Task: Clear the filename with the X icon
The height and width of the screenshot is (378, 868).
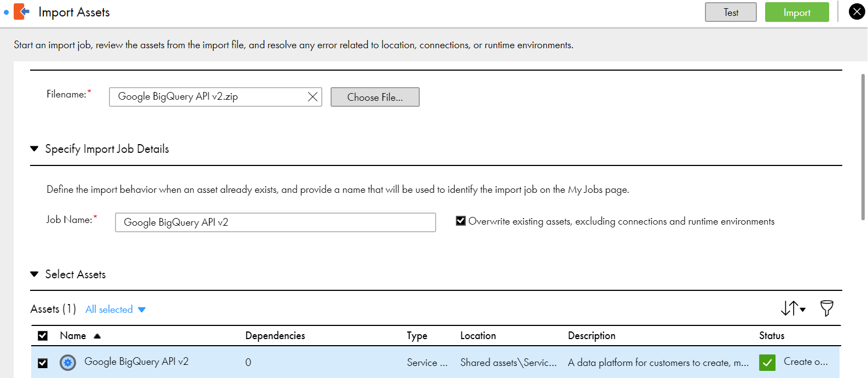Action: (x=313, y=97)
